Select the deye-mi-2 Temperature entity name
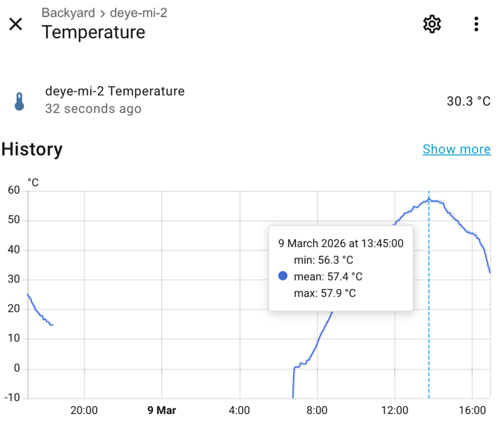504x426 pixels. click(115, 91)
